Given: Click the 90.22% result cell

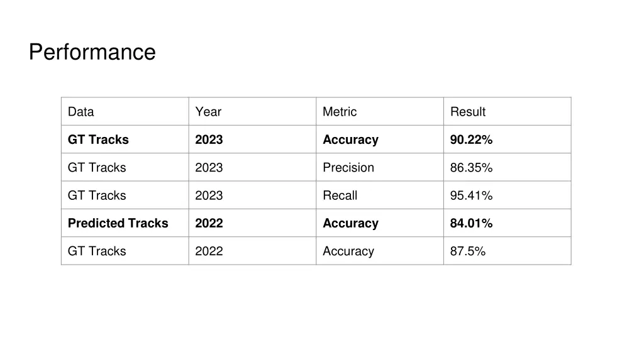Looking at the screenshot, I should pyautogui.click(x=508, y=139).
